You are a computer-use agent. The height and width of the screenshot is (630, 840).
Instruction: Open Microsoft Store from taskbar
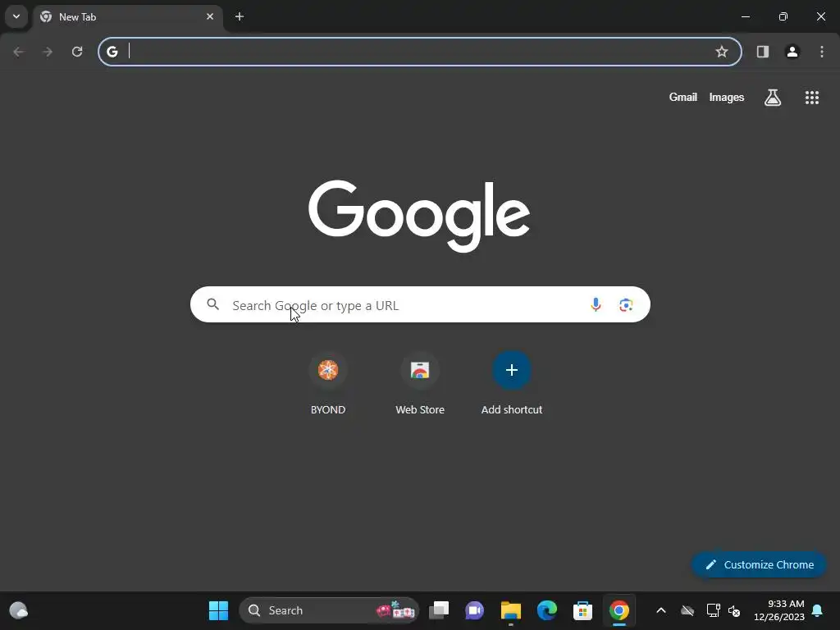click(583, 610)
